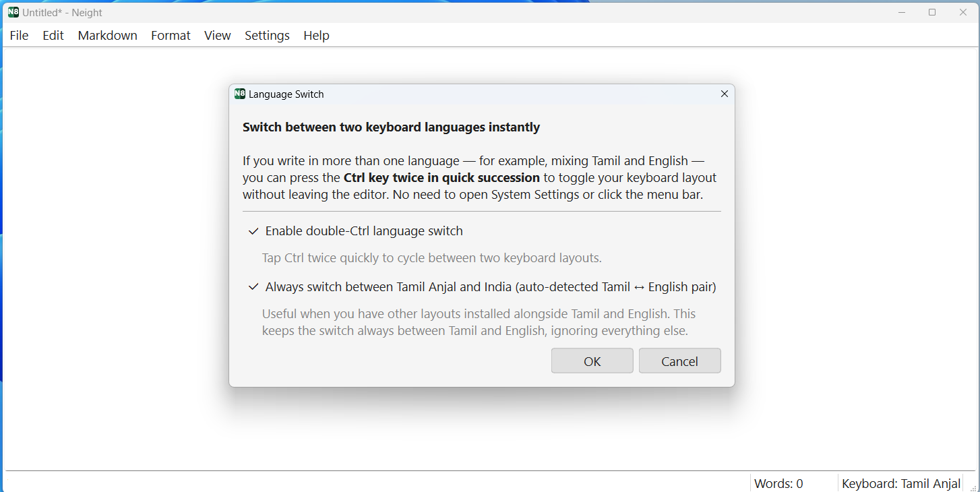Close the Neight main window
980x492 pixels.
pos(963,12)
